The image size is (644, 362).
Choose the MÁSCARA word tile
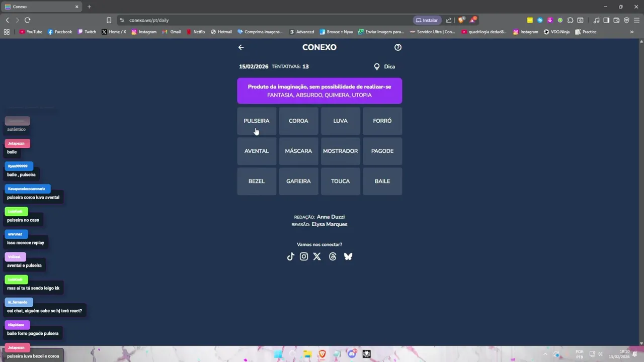coord(298,151)
